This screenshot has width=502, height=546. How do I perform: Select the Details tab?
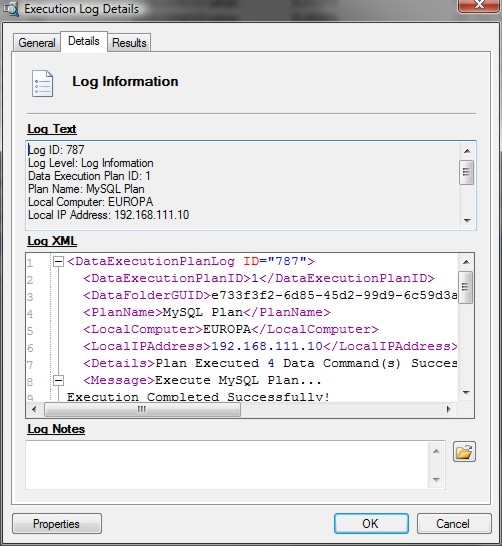[84, 41]
